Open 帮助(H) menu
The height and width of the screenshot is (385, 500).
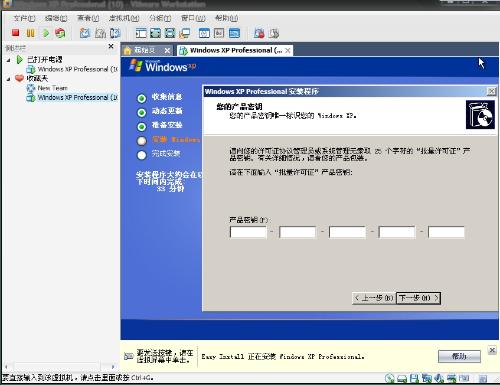[226, 18]
